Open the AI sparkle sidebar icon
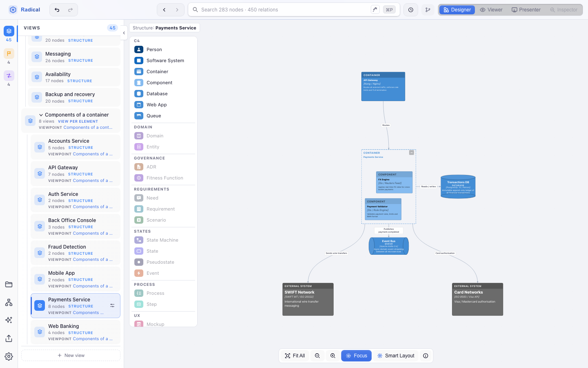This screenshot has height=368, width=588. coord(9,320)
